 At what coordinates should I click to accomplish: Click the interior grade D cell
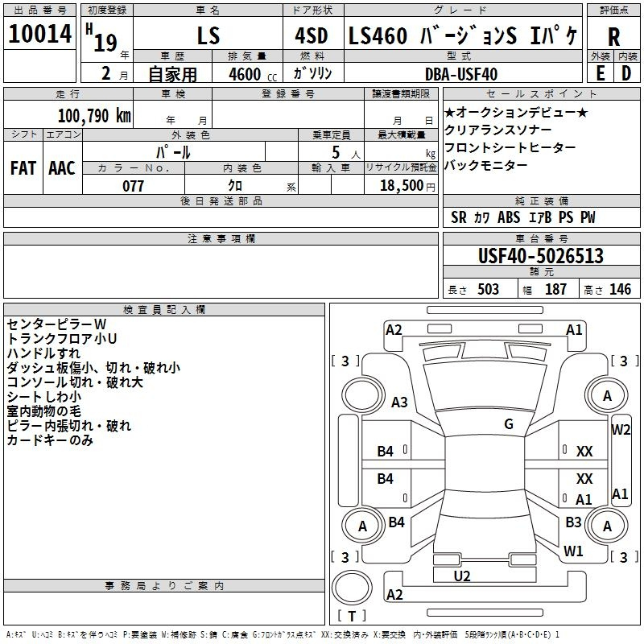(626, 72)
